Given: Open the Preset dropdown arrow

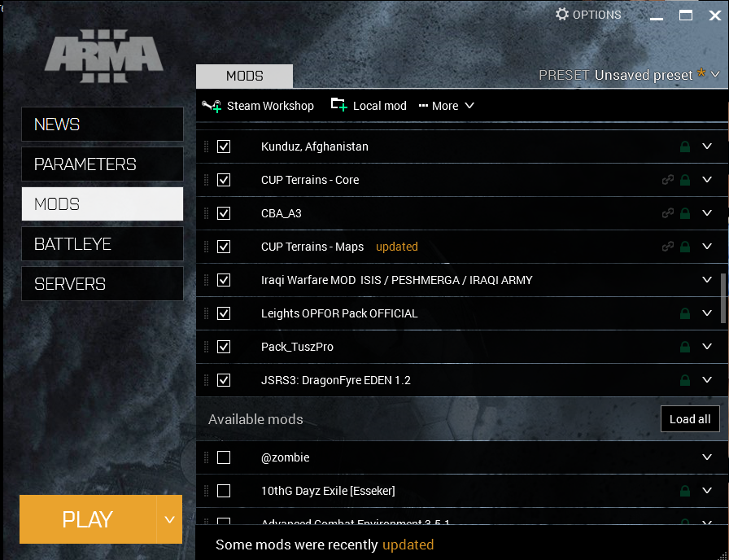Looking at the screenshot, I should [x=715, y=75].
